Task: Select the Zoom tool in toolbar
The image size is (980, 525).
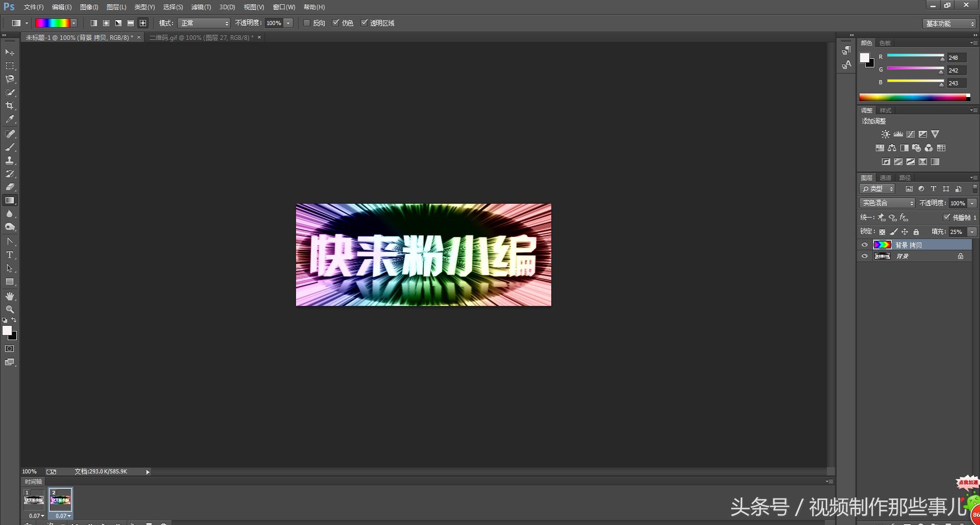Action: coord(10,309)
